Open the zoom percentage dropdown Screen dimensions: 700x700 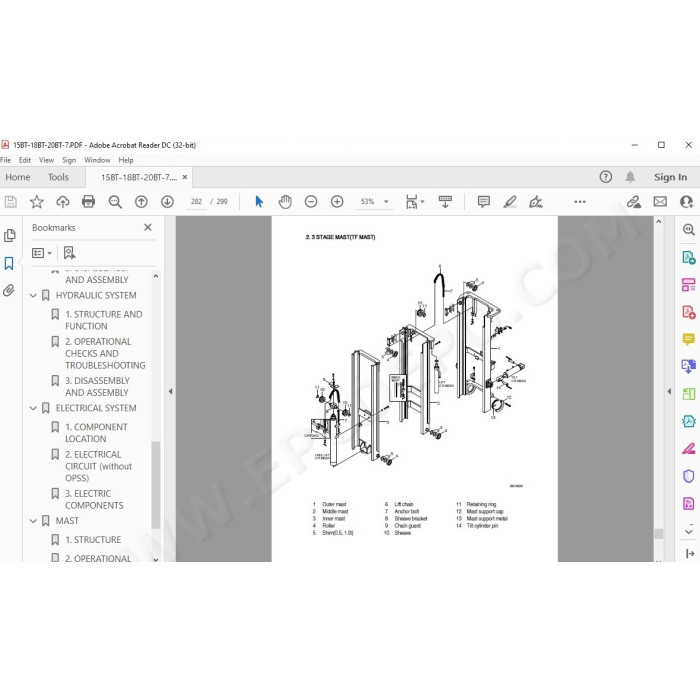(387, 202)
